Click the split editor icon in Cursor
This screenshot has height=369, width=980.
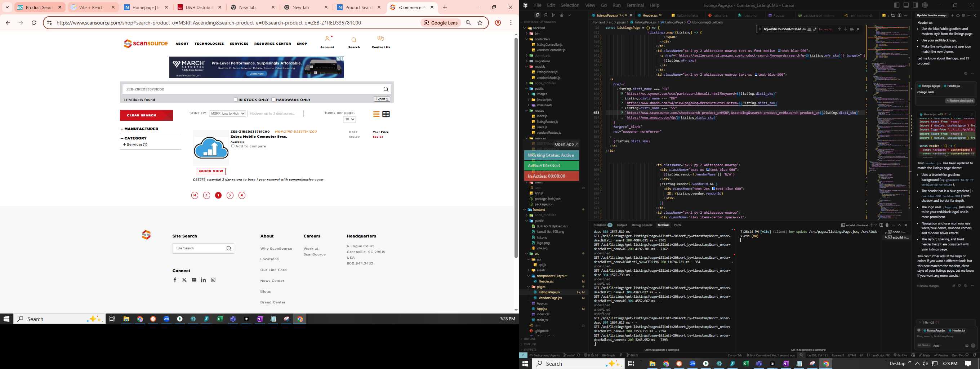pos(900,15)
